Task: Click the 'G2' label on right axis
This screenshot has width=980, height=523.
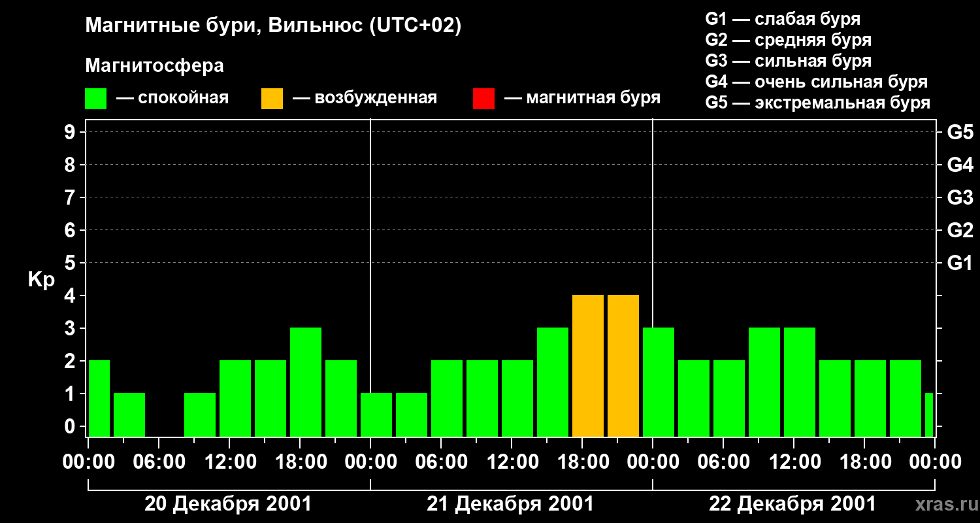Action: pos(960,230)
